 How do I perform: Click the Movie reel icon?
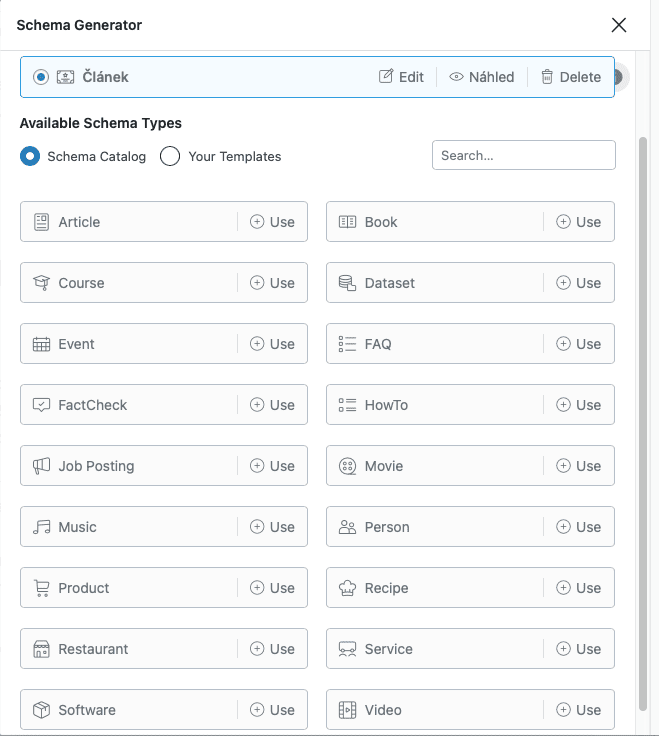(x=347, y=466)
